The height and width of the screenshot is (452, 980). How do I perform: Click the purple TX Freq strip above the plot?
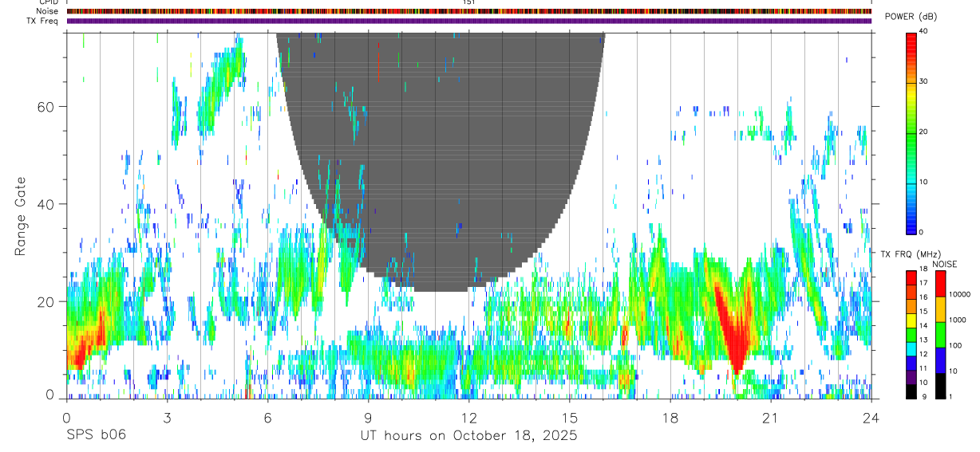click(469, 21)
